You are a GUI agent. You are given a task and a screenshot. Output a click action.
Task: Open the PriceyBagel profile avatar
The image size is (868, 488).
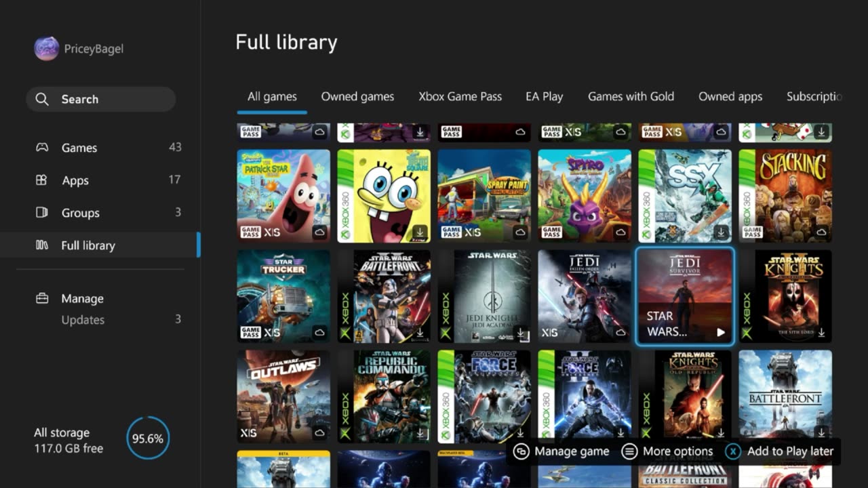[47, 49]
